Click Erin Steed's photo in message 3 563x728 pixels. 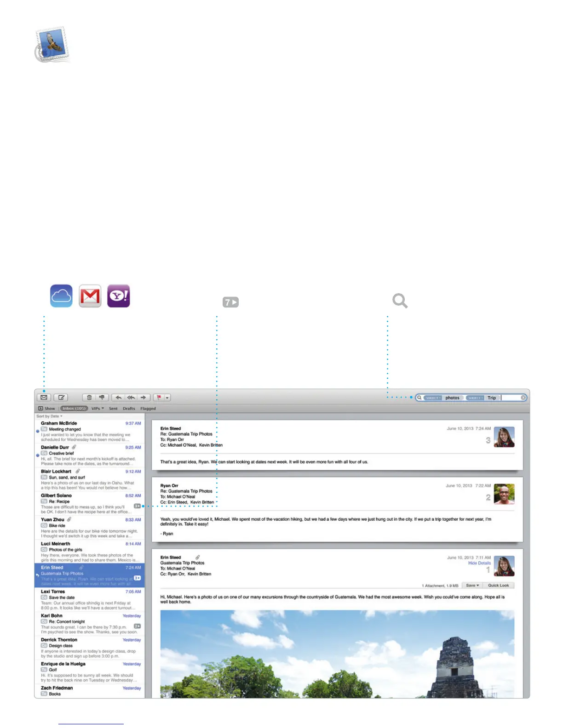[x=504, y=437]
